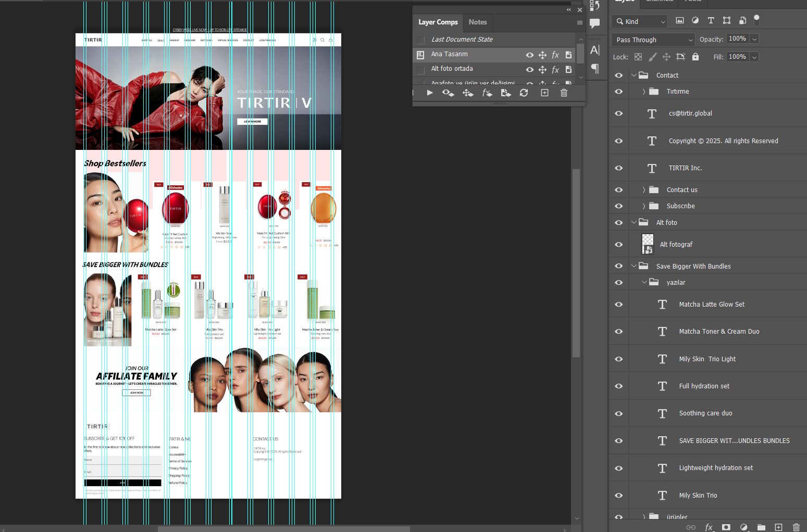Image resolution: width=807 pixels, height=532 pixels.
Task: Switch to the Notes tab
Action: click(x=477, y=22)
